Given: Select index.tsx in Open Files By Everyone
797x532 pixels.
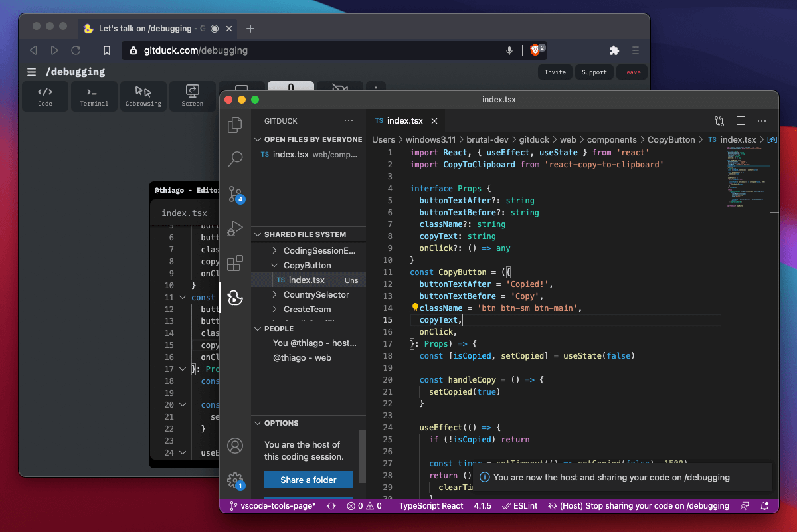Looking at the screenshot, I should (309, 154).
